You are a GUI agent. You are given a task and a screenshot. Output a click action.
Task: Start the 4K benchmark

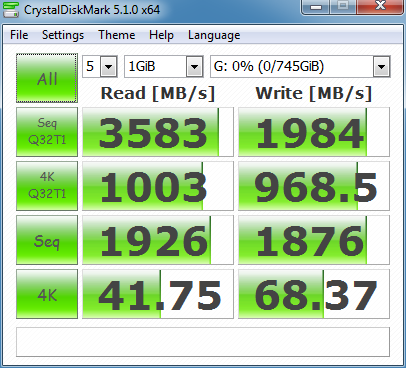(47, 294)
